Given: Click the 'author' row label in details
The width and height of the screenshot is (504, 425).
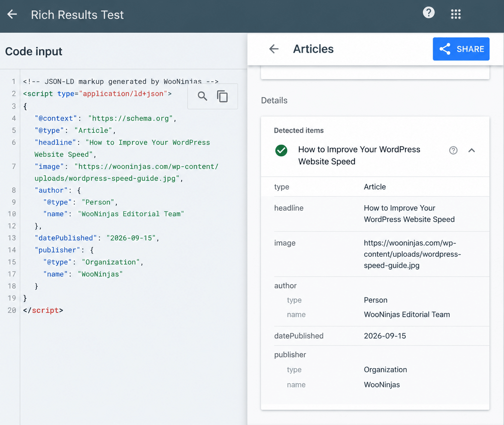Looking at the screenshot, I should click(x=285, y=286).
